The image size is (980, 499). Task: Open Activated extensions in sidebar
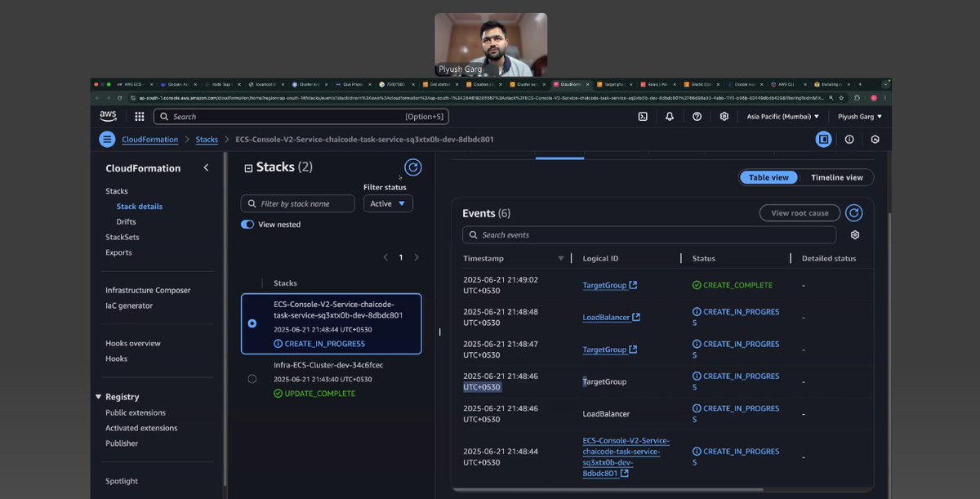click(141, 428)
